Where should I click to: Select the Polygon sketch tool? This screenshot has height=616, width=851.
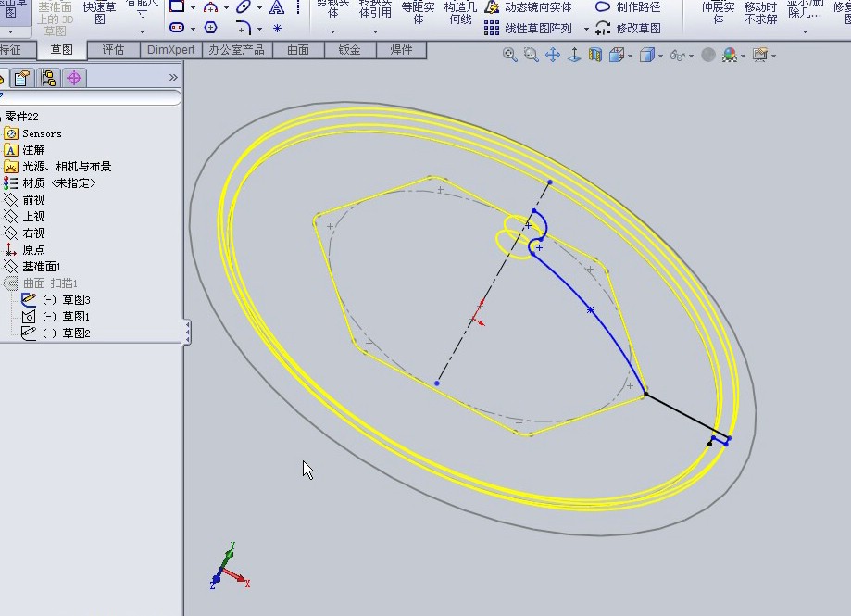(x=210, y=27)
